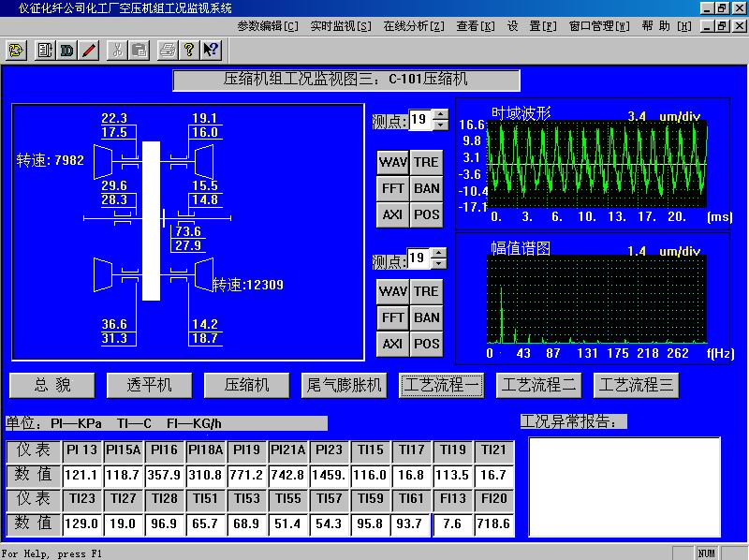Click the scissors cut icon
The width and height of the screenshot is (749, 560).
tap(118, 50)
